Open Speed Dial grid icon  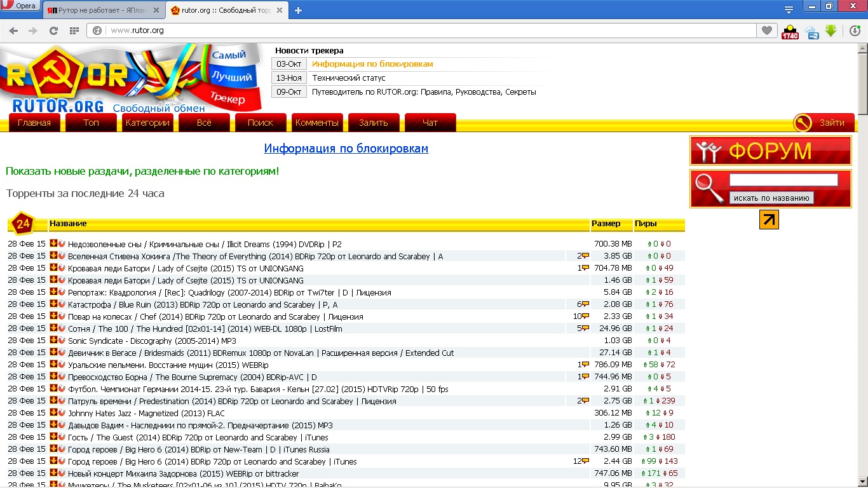click(74, 30)
